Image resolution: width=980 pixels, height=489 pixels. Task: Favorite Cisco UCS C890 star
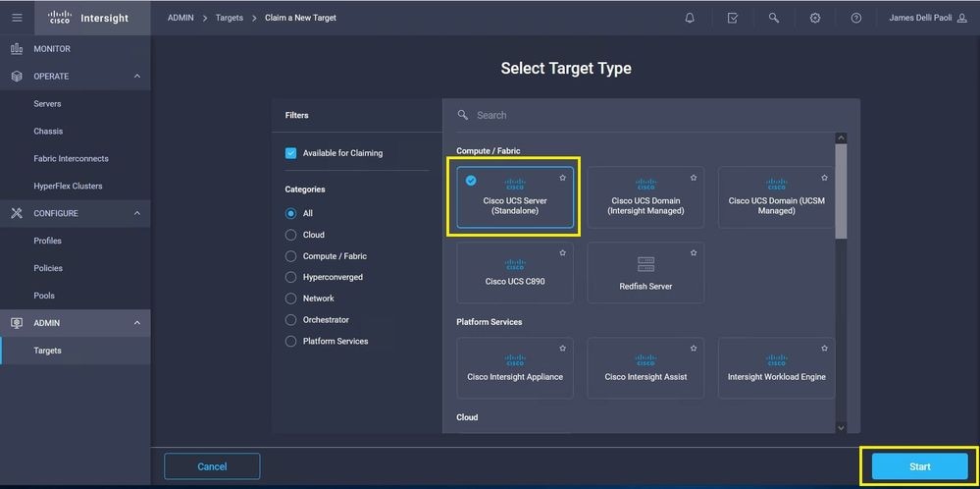(562, 252)
